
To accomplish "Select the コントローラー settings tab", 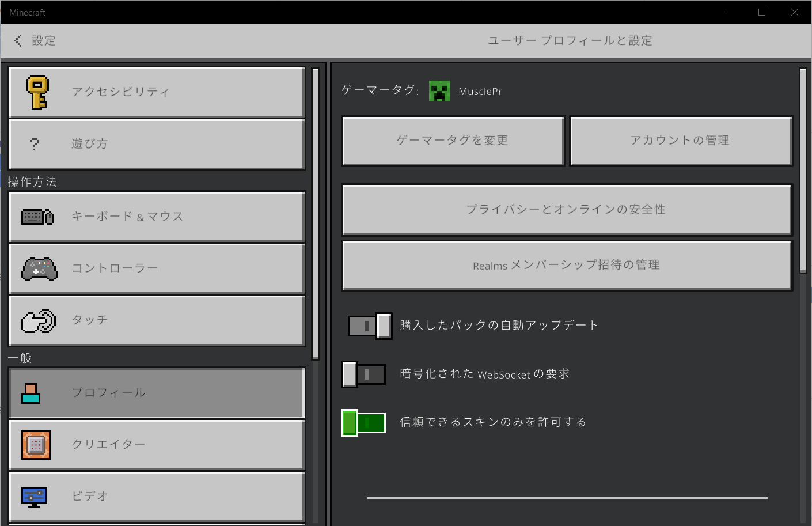I will pyautogui.click(x=157, y=268).
